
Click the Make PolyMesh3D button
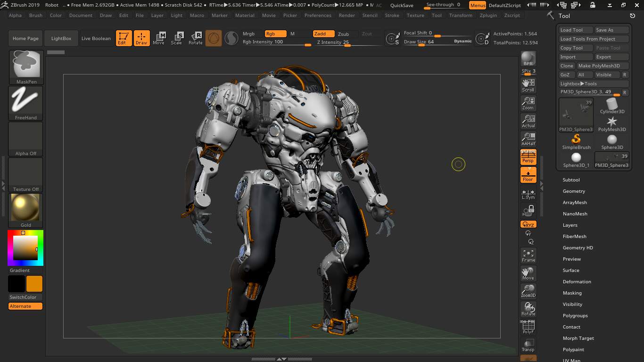603,66
